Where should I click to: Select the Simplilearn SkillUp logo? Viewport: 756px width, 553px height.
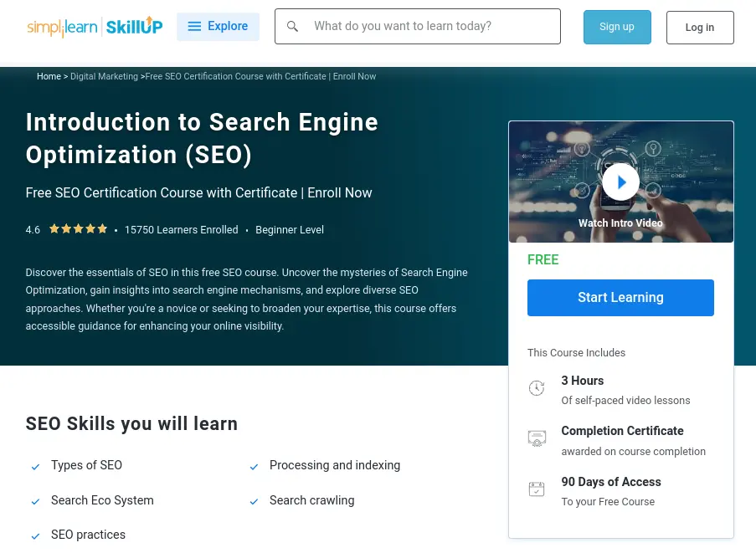pyautogui.click(x=94, y=26)
